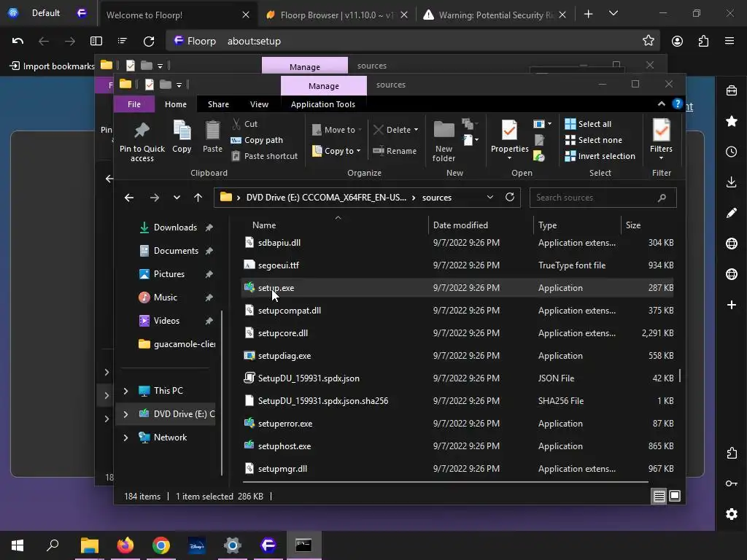
Task: Select the setuphost.exe file
Action: click(457, 446)
